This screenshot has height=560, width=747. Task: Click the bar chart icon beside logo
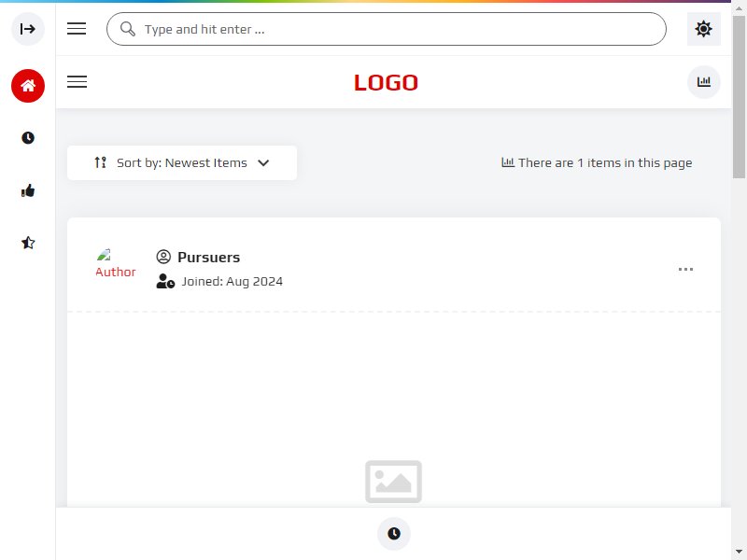click(x=703, y=82)
